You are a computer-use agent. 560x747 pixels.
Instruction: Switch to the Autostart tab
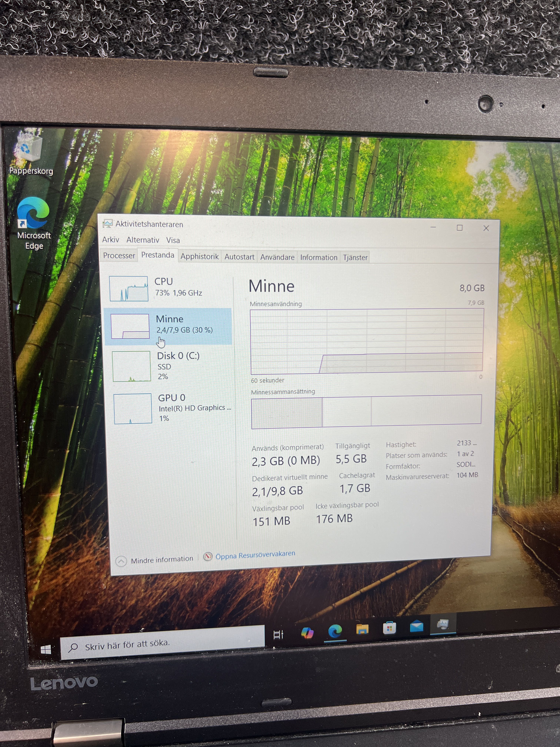[x=239, y=257]
